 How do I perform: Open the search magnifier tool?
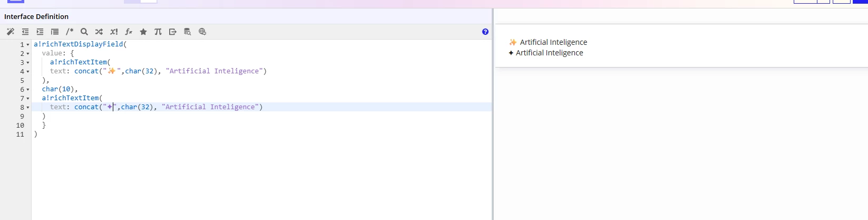click(x=84, y=32)
